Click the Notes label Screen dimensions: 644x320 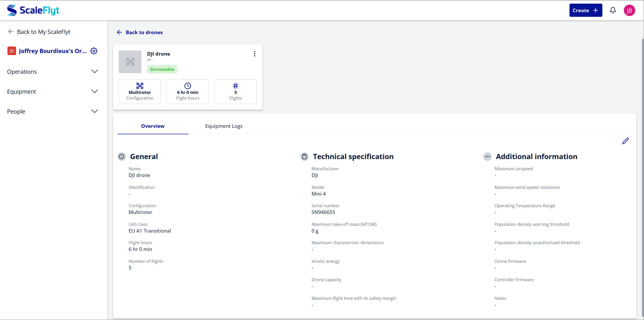(500, 298)
